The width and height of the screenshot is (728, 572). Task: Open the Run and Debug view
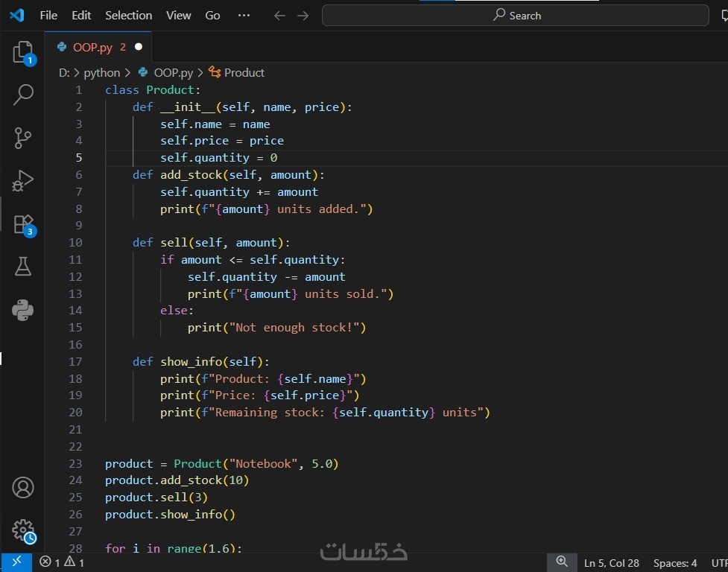(x=23, y=180)
